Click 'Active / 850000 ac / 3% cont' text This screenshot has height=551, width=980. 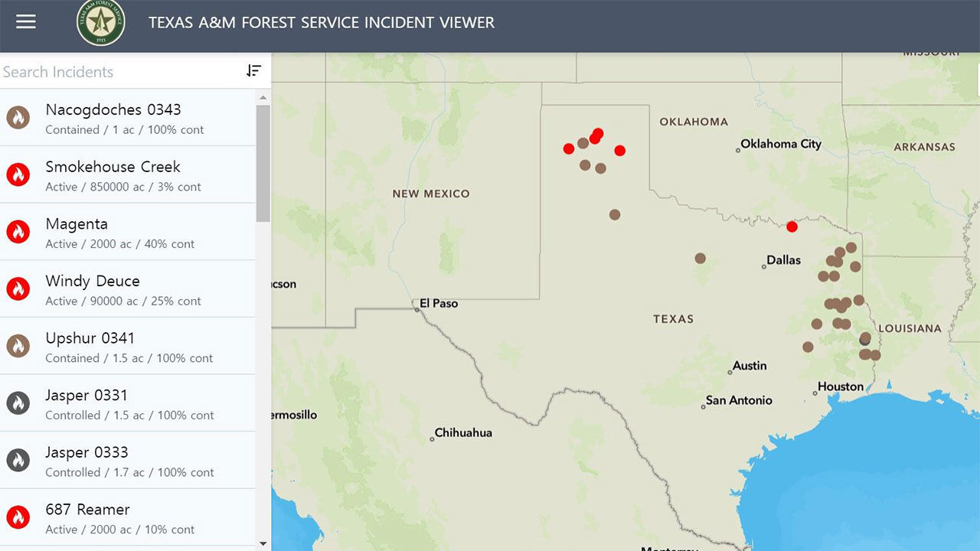pos(123,187)
